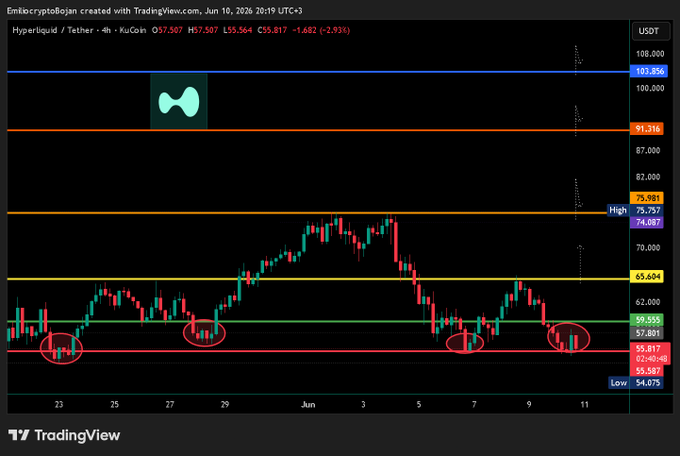Click the -1.682 (-2.93%) change value
Image resolution: width=680 pixels, height=456 pixels.
tap(321, 30)
